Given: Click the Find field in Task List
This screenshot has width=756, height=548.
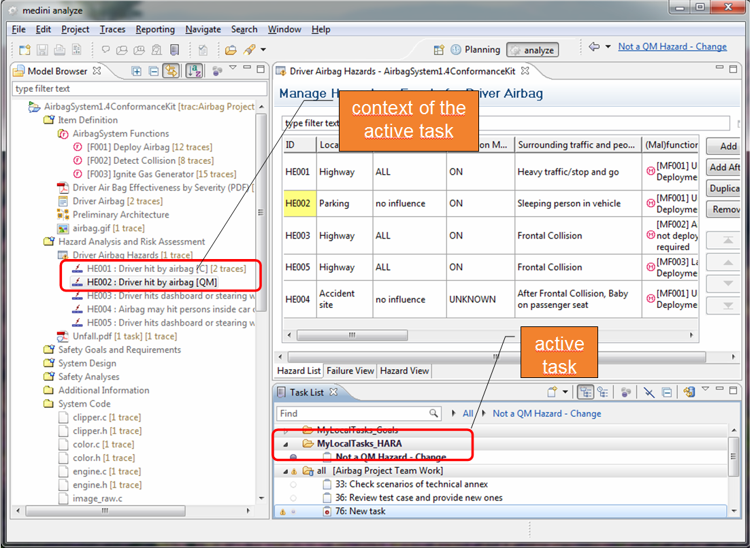Looking at the screenshot, I should [352, 413].
